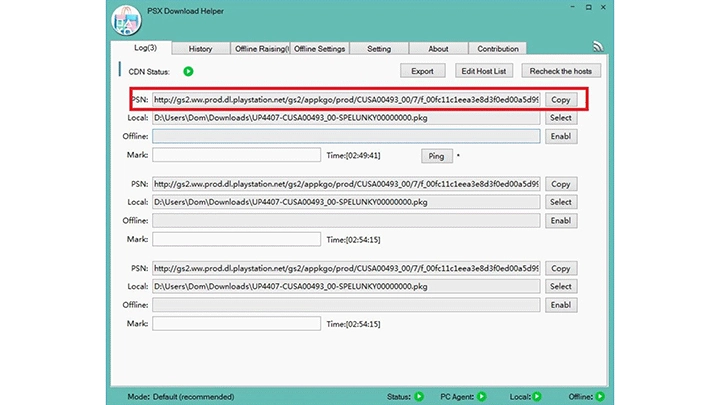Viewport: 720px width, 405px height.
Task: Click the Recheck the hosts button
Action: pyautogui.click(x=561, y=71)
